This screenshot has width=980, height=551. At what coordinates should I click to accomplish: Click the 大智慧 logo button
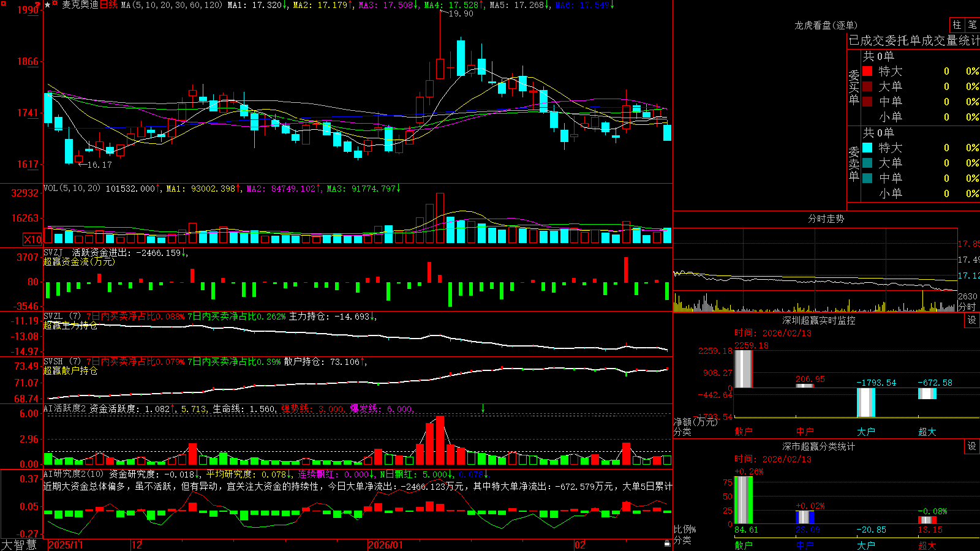[20, 545]
